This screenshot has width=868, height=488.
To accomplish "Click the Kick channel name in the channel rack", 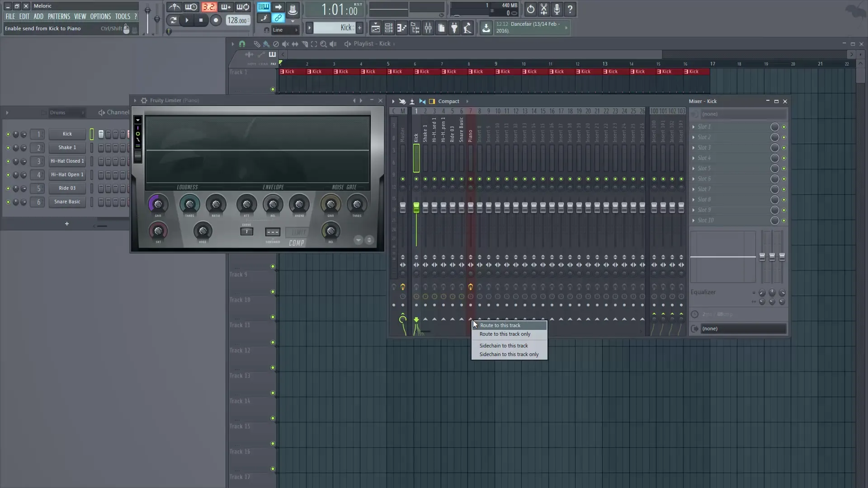I will pos(67,134).
